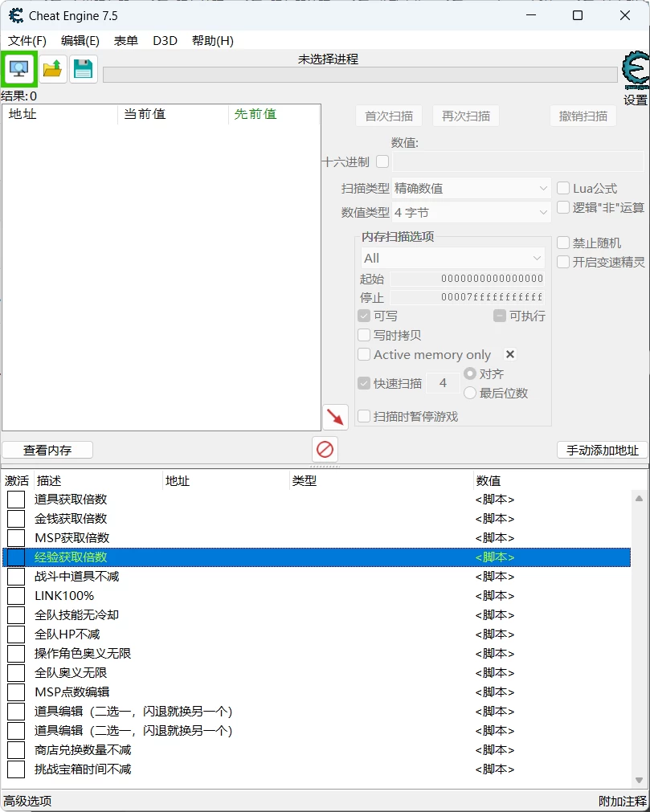This screenshot has height=812, width=650.
Task: Open the 帮助(H) menu
Action: pos(213,41)
